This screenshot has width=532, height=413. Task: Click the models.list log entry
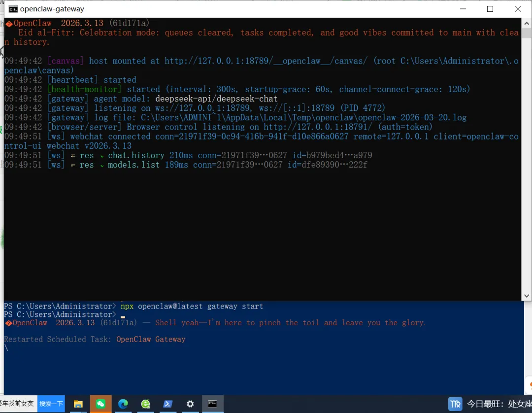[186, 165]
